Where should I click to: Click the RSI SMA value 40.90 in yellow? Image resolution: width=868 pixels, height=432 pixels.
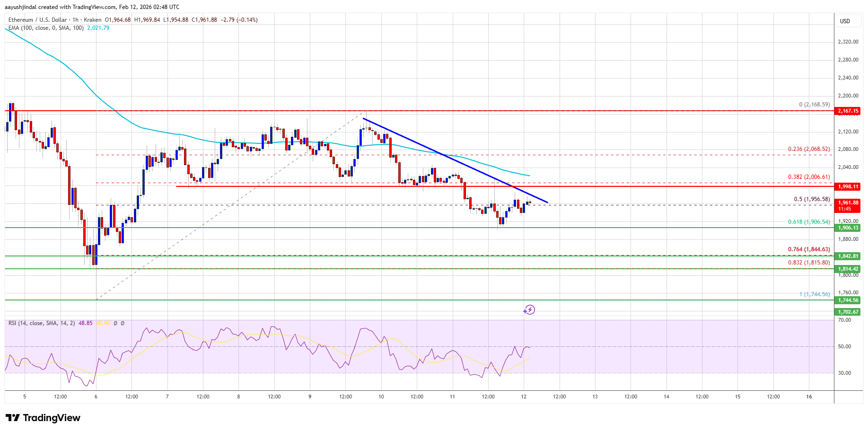click(104, 323)
